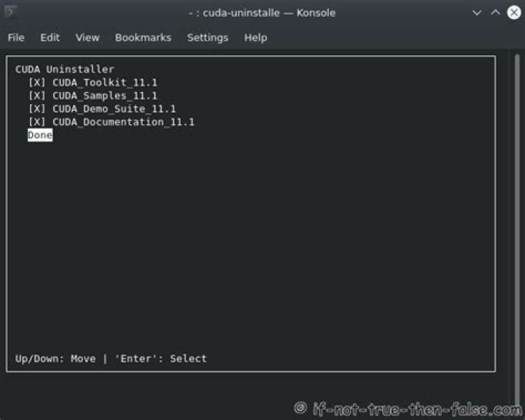Close the Konsole window
The image size is (525, 420).
(x=514, y=12)
